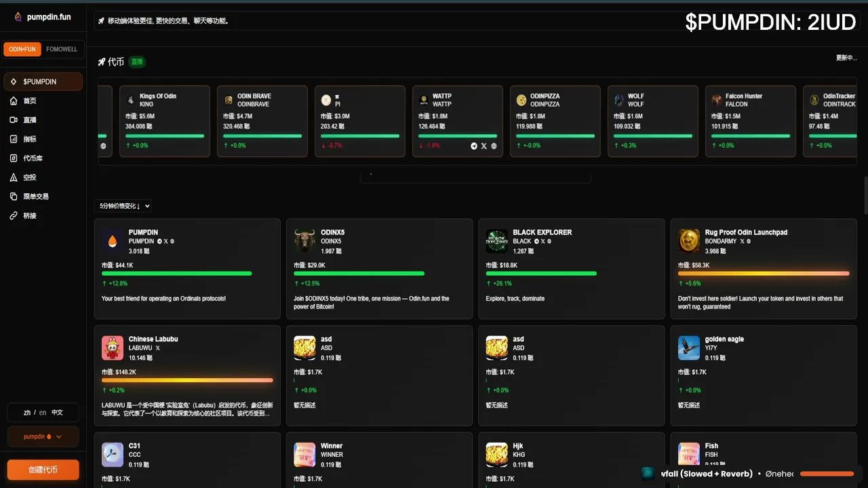Select en language option
Screen dimensions: 868x488
43,412
